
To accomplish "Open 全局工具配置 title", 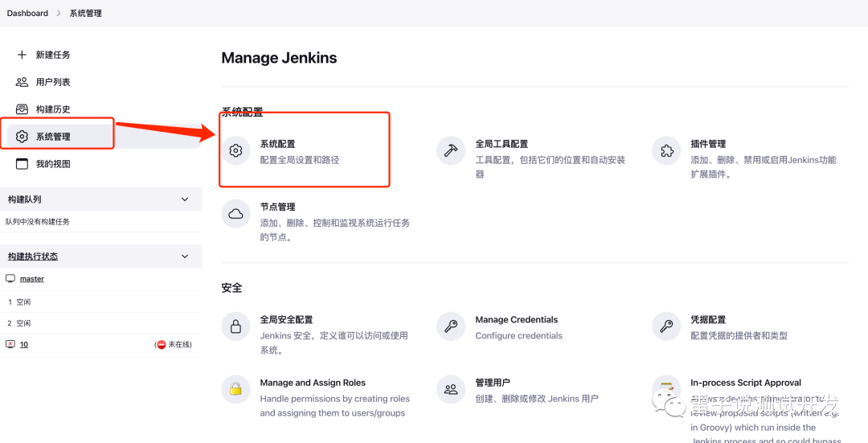I will click(x=502, y=144).
